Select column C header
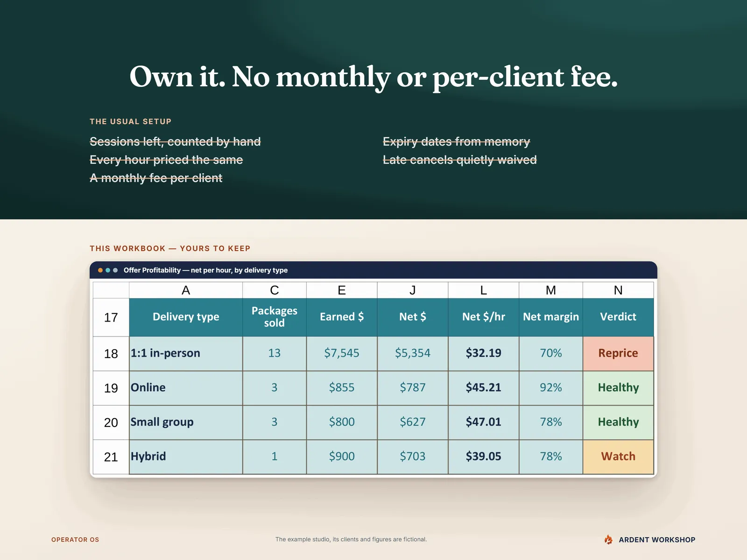747x560 pixels. (275, 290)
